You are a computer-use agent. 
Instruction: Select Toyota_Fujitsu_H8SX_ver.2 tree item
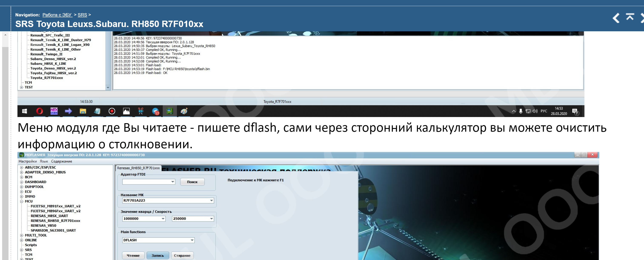click(x=53, y=73)
